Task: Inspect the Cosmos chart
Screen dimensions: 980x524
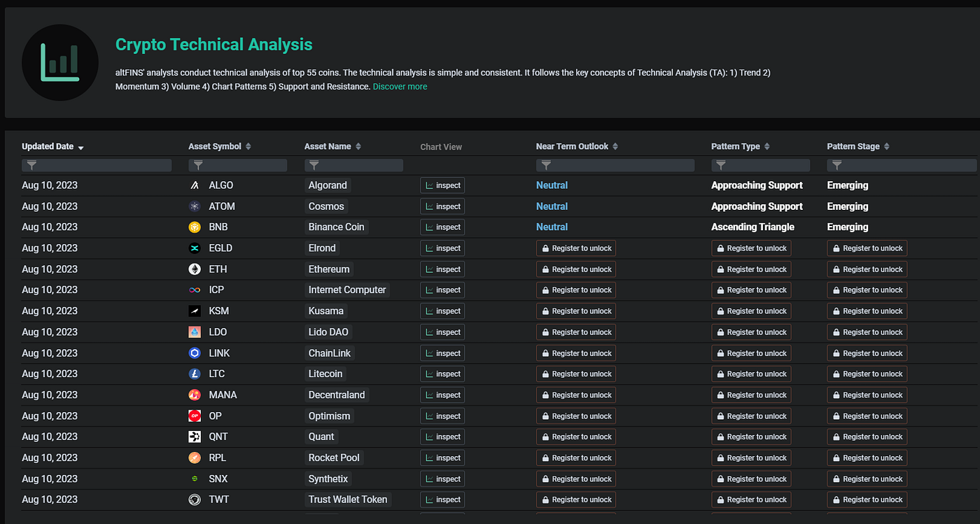Action: click(x=442, y=206)
